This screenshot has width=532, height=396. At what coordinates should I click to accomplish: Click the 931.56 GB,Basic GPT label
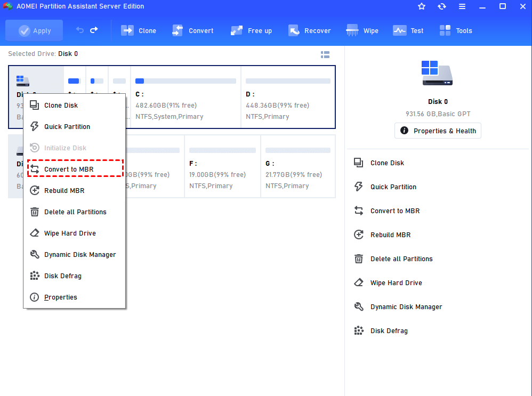point(438,114)
